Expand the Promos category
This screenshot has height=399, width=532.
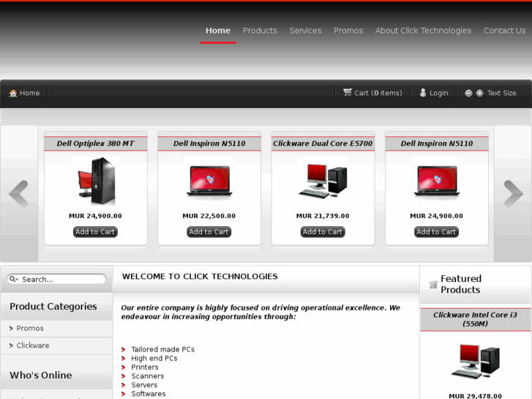click(30, 329)
